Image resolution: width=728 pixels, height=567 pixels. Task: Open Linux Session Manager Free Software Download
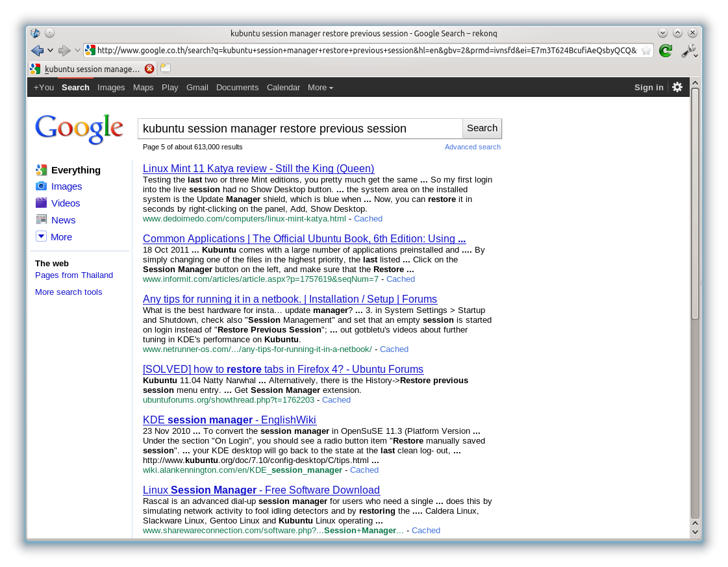click(262, 490)
